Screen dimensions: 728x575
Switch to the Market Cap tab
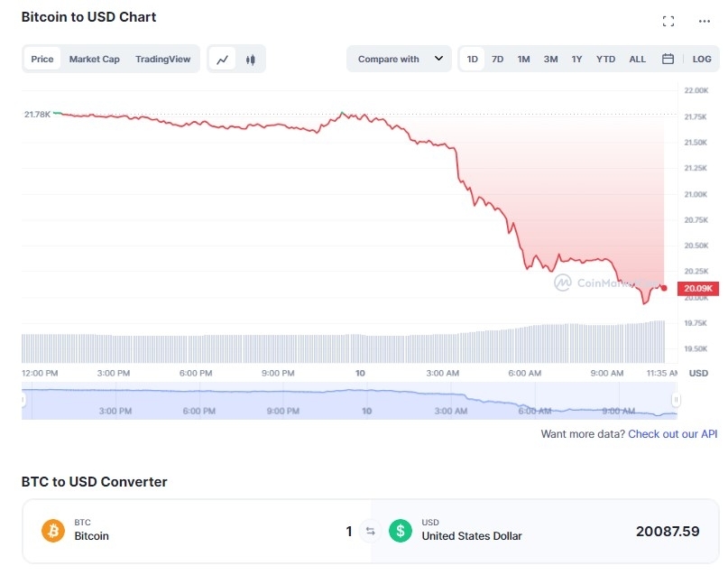(x=94, y=59)
